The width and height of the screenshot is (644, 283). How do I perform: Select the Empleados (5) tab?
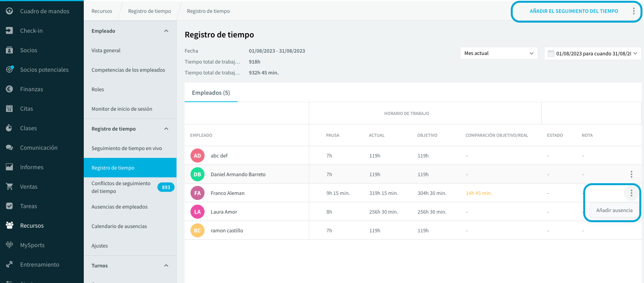(211, 92)
